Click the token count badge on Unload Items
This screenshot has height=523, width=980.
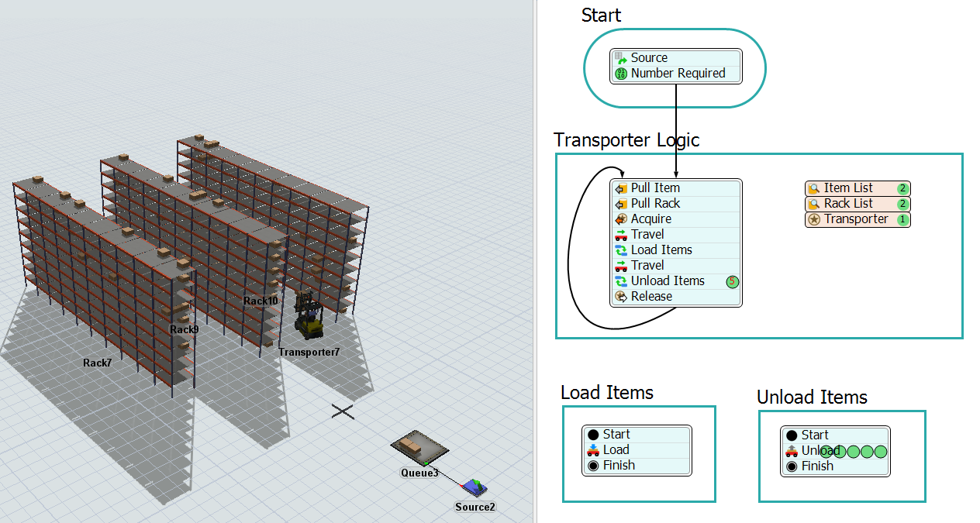click(732, 281)
